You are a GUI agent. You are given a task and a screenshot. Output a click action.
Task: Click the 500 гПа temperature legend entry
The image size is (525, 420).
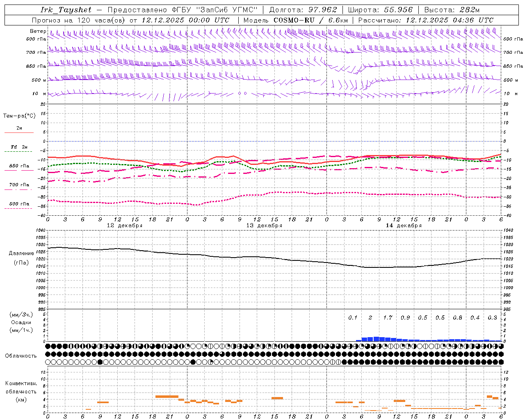[x=19, y=204]
